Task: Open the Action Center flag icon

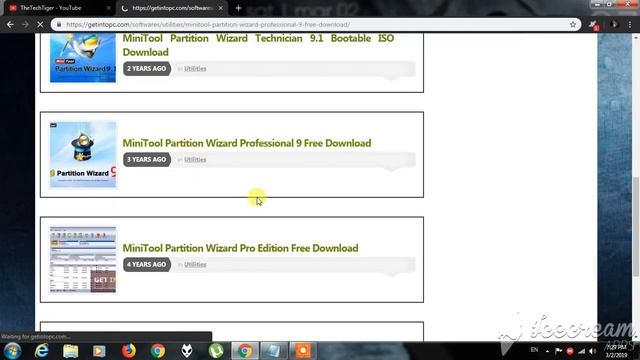Action: click(559, 351)
